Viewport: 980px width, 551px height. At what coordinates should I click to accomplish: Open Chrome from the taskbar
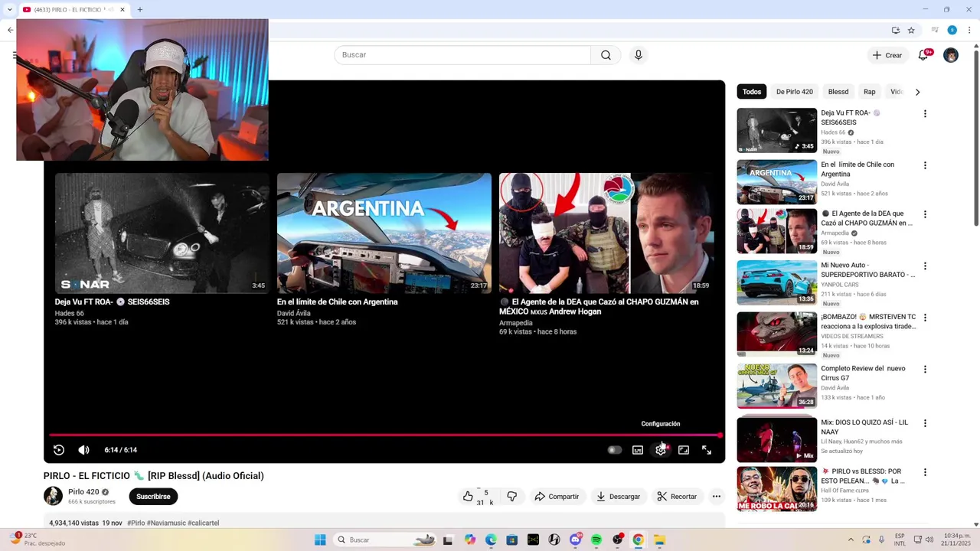point(638,540)
